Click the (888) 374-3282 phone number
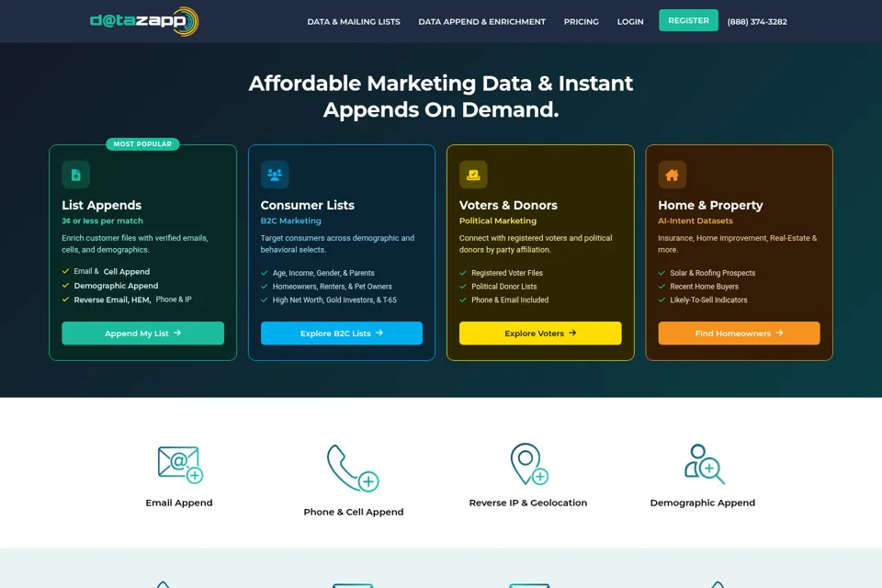This screenshot has width=882, height=588. [756, 22]
